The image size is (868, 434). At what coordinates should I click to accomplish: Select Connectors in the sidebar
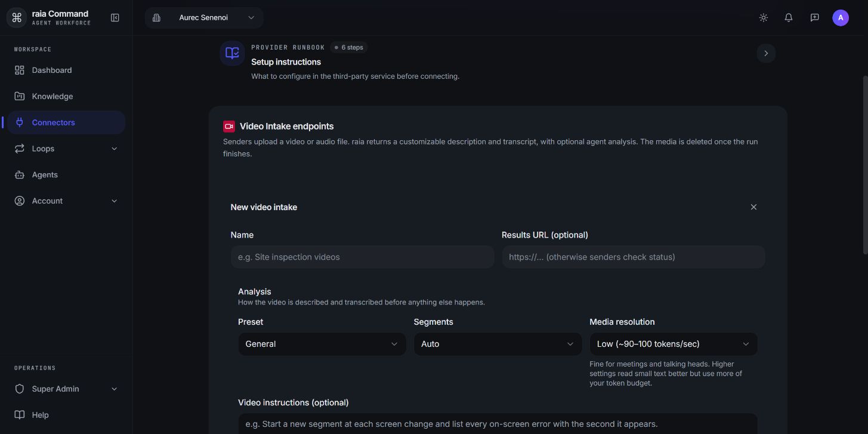coord(66,122)
